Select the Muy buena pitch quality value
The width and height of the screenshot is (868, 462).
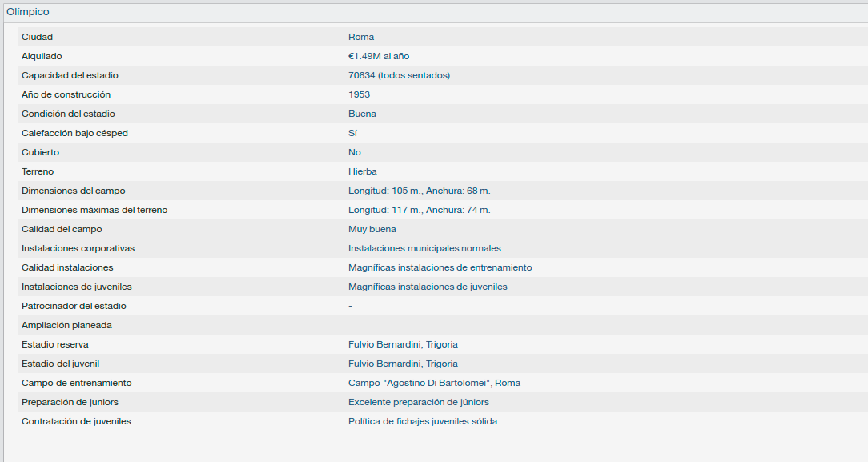click(x=372, y=229)
